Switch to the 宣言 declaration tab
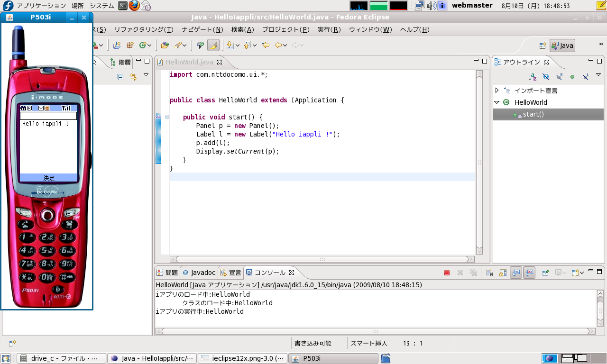This screenshot has width=607, height=364. pyautogui.click(x=230, y=273)
